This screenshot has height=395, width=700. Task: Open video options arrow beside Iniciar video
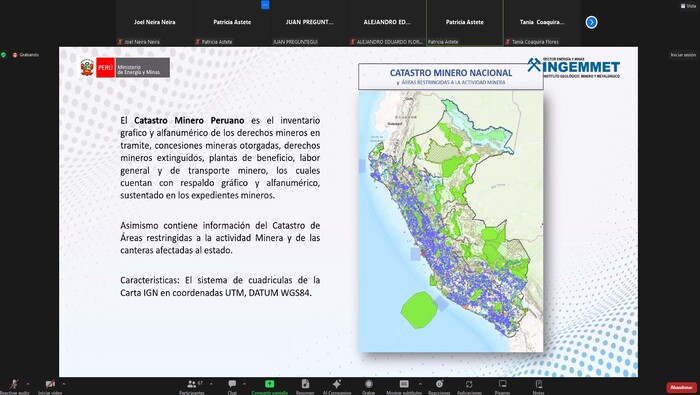click(x=64, y=384)
